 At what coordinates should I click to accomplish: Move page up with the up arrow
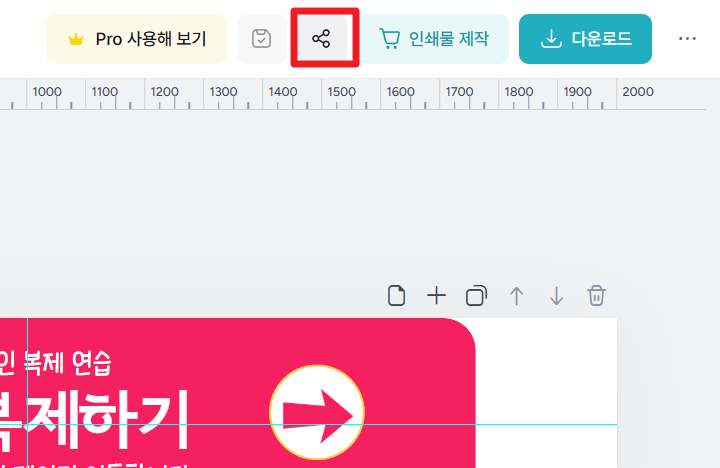click(x=516, y=296)
